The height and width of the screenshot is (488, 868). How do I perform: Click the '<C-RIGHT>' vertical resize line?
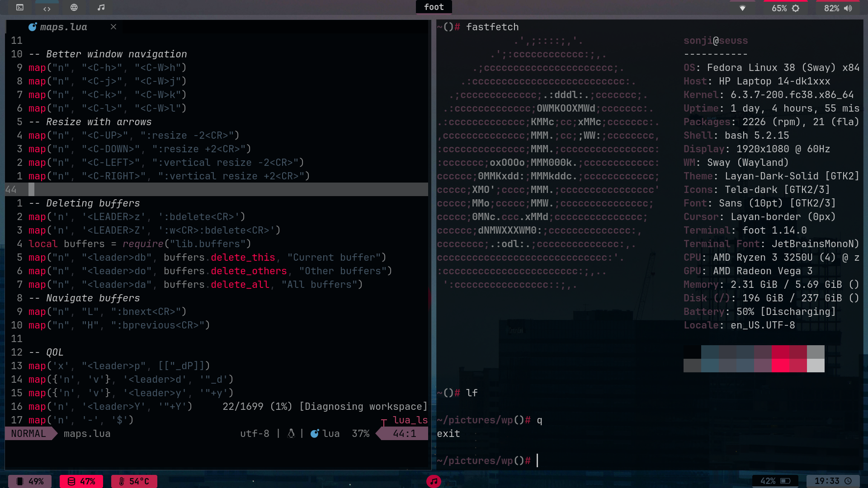click(169, 176)
